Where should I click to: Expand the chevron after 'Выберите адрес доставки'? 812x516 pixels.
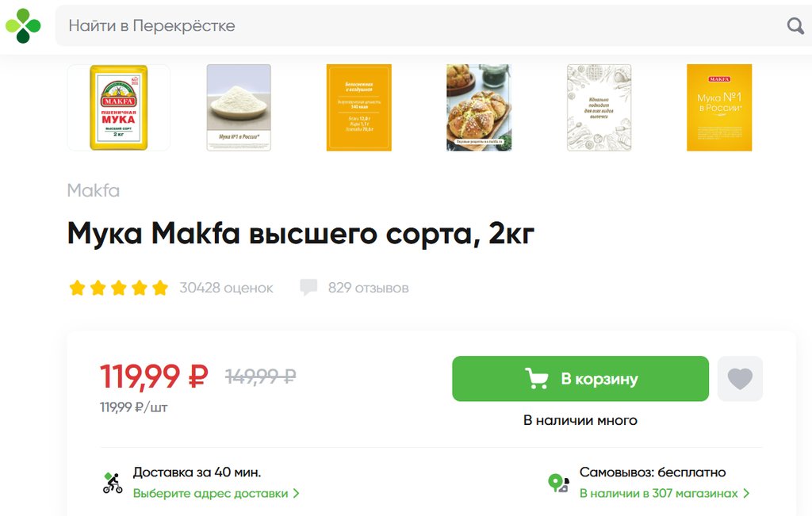pos(296,493)
